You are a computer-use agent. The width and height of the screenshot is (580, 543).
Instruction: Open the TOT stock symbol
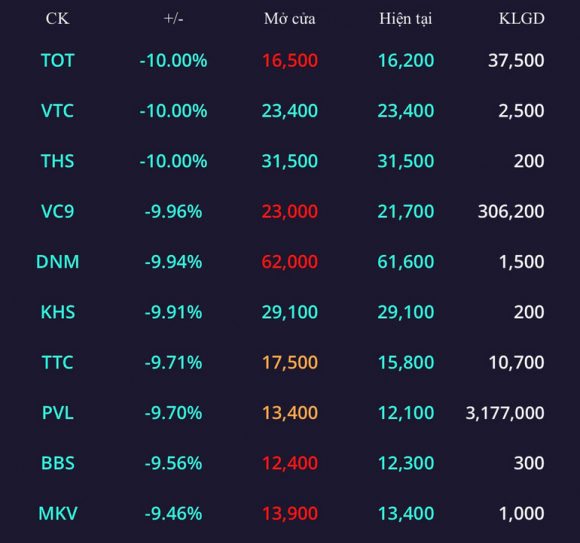click(x=58, y=60)
